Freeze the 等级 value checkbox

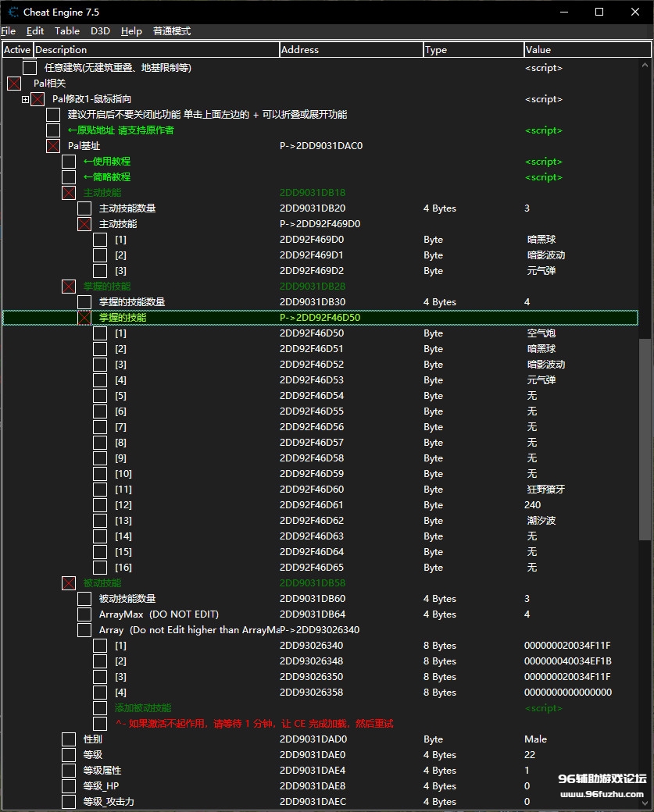tap(69, 755)
